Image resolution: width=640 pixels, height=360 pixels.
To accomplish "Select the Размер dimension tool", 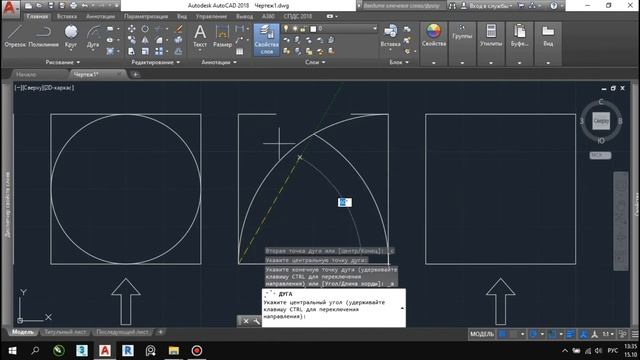I will [222, 36].
